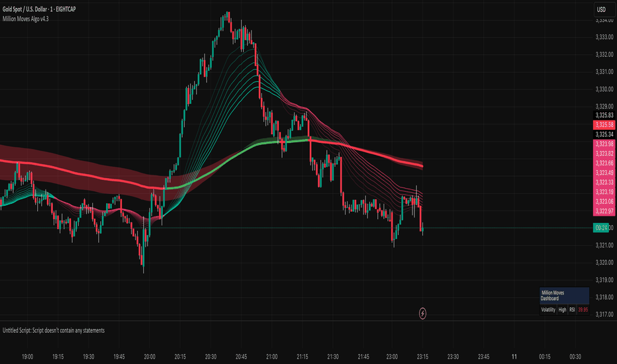Click the 3,329.00 price axis tick
Screen dimensions: 617x364
(x=604, y=107)
